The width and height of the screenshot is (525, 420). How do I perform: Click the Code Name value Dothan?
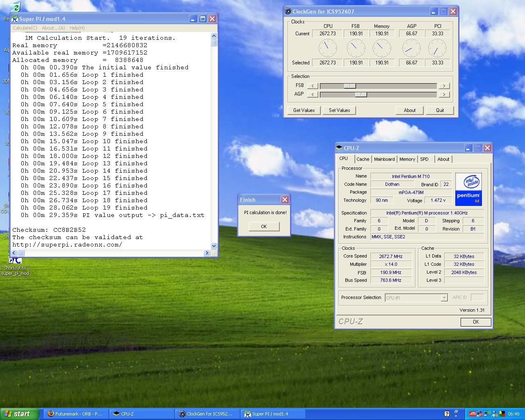[x=392, y=185]
